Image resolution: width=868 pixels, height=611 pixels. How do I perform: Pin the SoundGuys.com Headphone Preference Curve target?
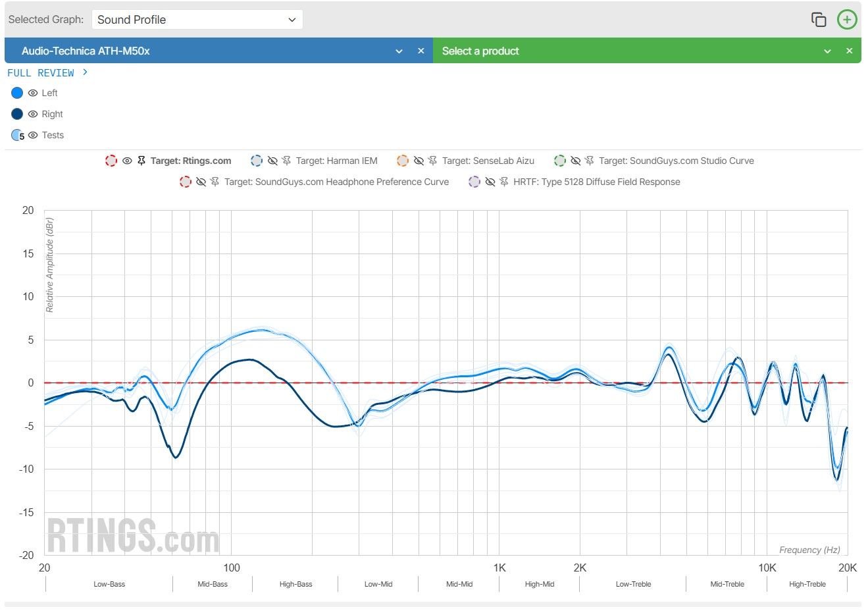point(215,182)
